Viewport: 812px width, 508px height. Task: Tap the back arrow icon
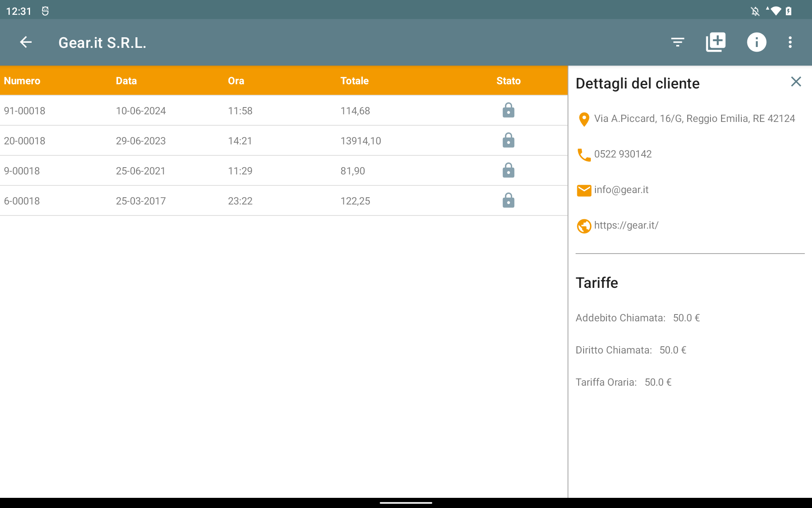tap(26, 42)
